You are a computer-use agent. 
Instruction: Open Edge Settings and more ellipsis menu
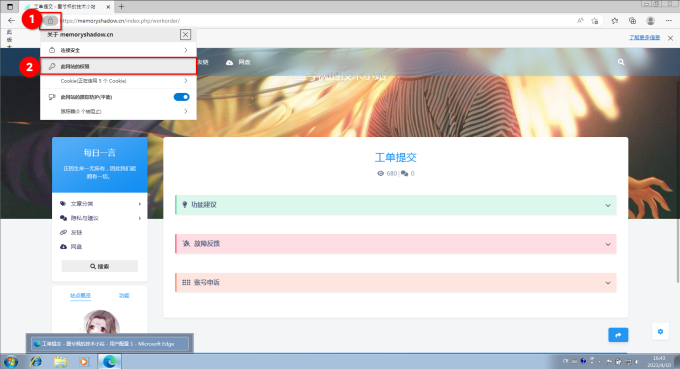669,21
